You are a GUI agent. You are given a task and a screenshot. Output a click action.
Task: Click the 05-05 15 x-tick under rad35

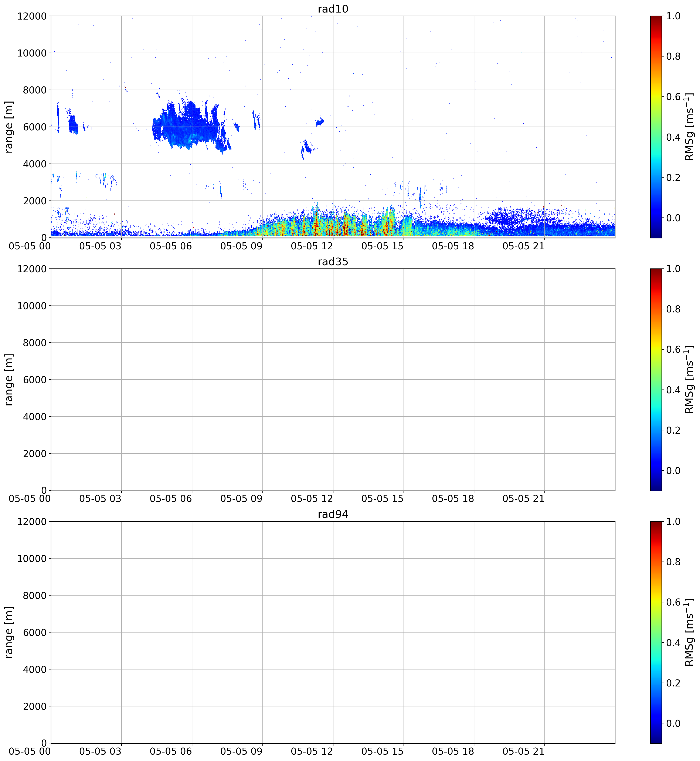pyautogui.click(x=382, y=499)
